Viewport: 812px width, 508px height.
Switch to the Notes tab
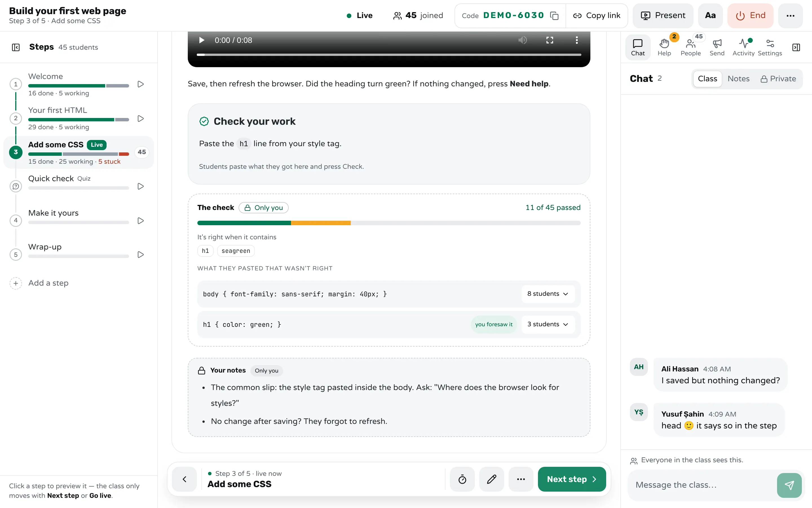point(738,79)
